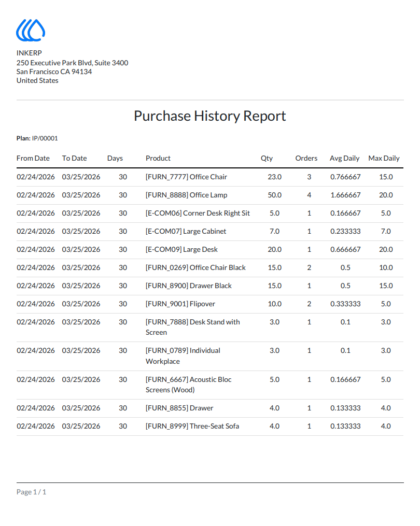Click the INKERP company name

[29, 53]
